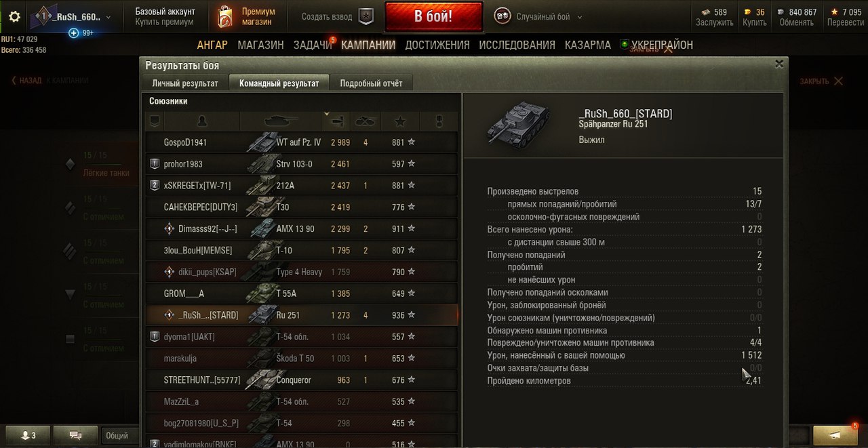
Task: Open contacts list button showing 3
Action: point(25,435)
